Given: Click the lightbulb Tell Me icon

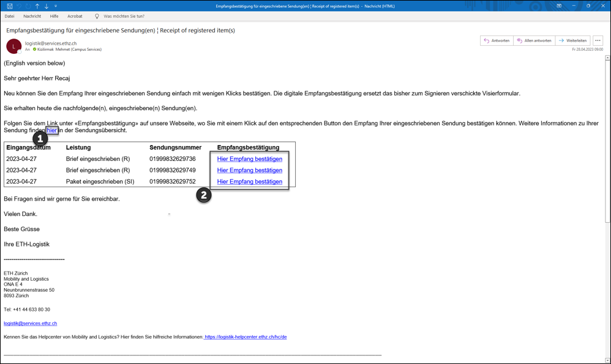Looking at the screenshot, I should pos(97,17).
